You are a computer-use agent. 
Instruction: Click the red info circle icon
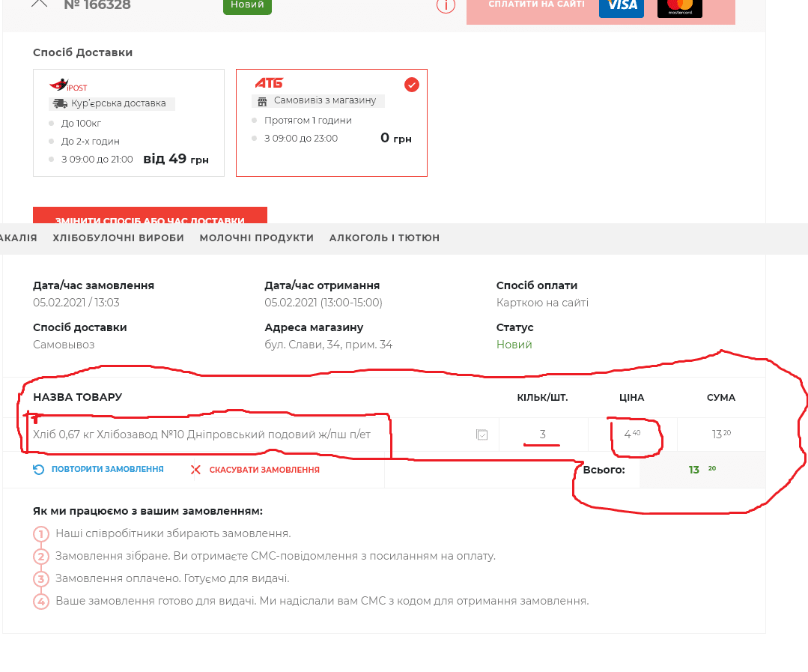coord(446,4)
